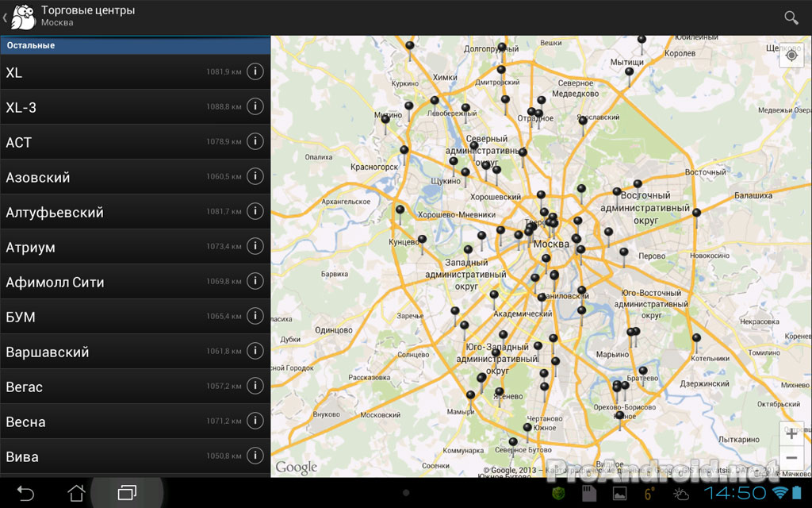Viewport: 812px width, 508px height.
Task: Select map pin above Котельники label
Action: pyautogui.click(x=696, y=338)
